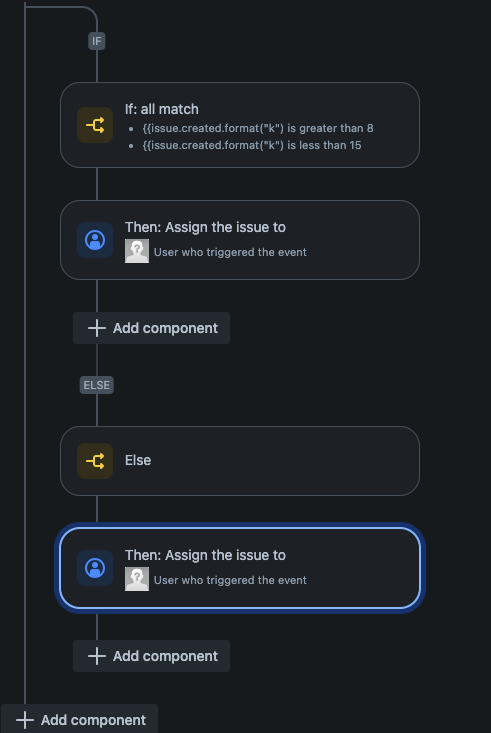The height and width of the screenshot is (733, 491).
Task: Open highlighted 'Then: Assign the issue to' action
Action: tap(240, 568)
